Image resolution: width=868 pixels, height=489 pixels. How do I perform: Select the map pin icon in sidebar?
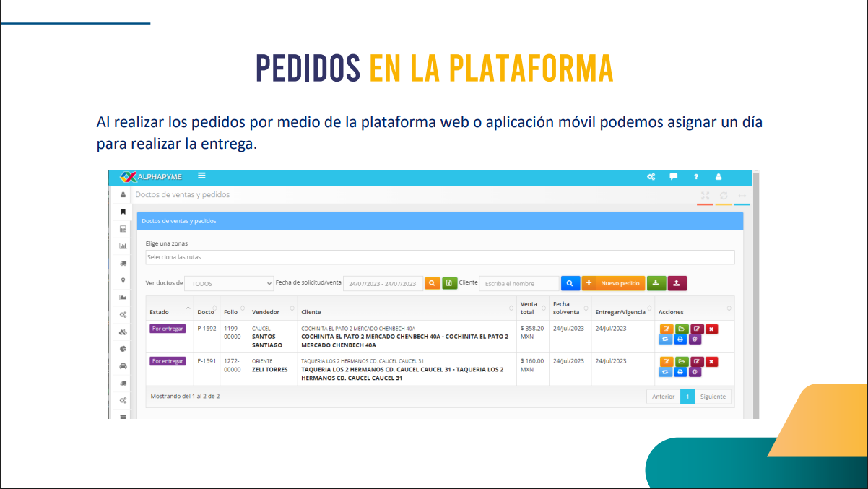pos(123,280)
